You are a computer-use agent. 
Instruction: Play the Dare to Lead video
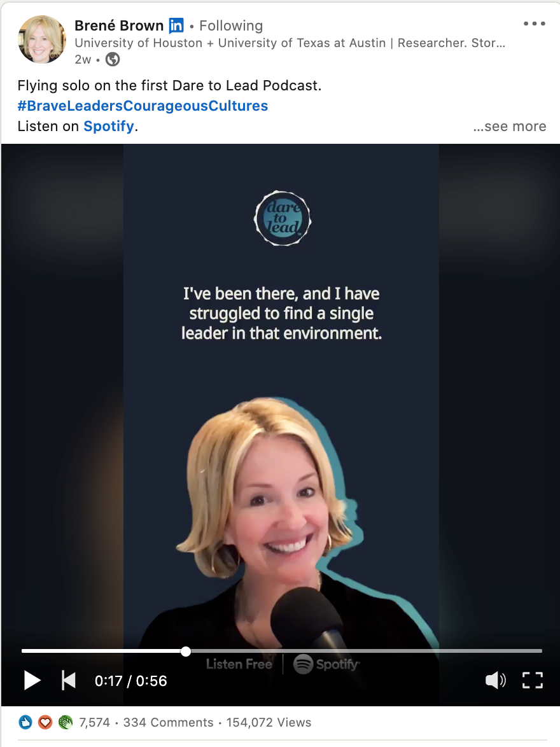pos(32,680)
